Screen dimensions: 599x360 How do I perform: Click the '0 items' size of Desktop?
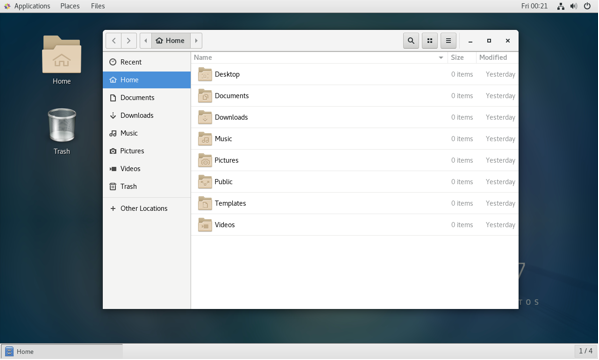(462, 74)
